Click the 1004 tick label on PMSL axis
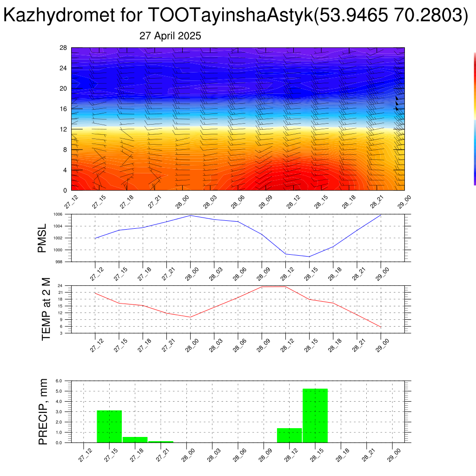The image size is (476, 476). 58,226
